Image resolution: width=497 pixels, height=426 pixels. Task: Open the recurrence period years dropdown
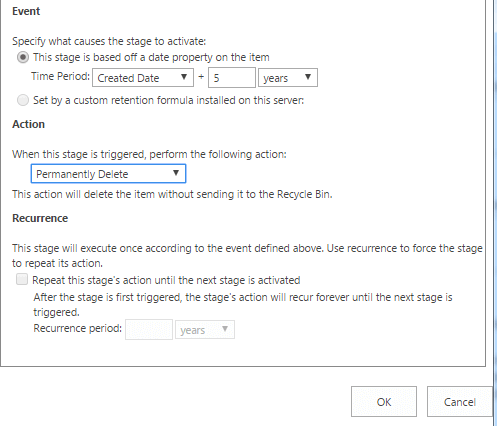[205, 330]
